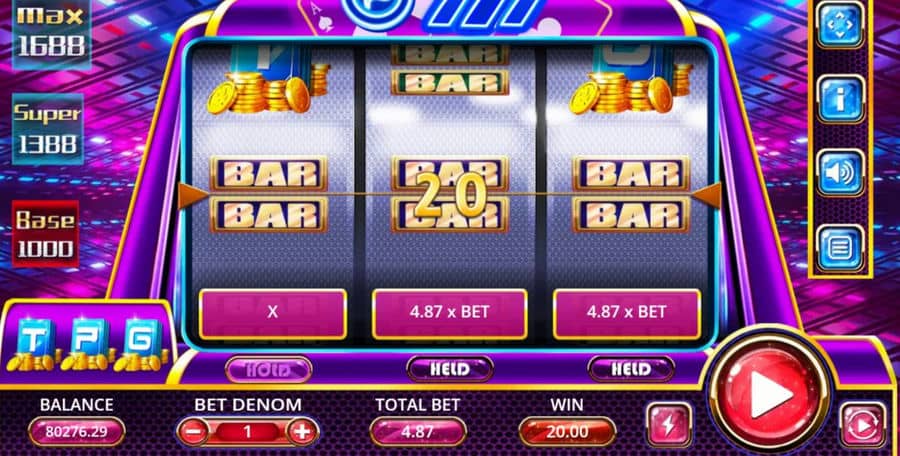
Task: Start autoplay with the circular play icon
Action: [x=863, y=426]
